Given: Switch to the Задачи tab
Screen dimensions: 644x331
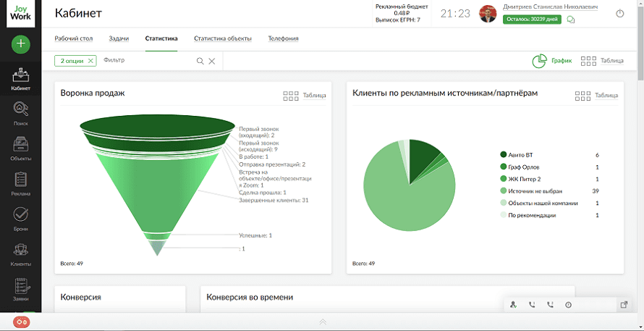Looking at the screenshot, I should pyautogui.click(x=119, y=38).
